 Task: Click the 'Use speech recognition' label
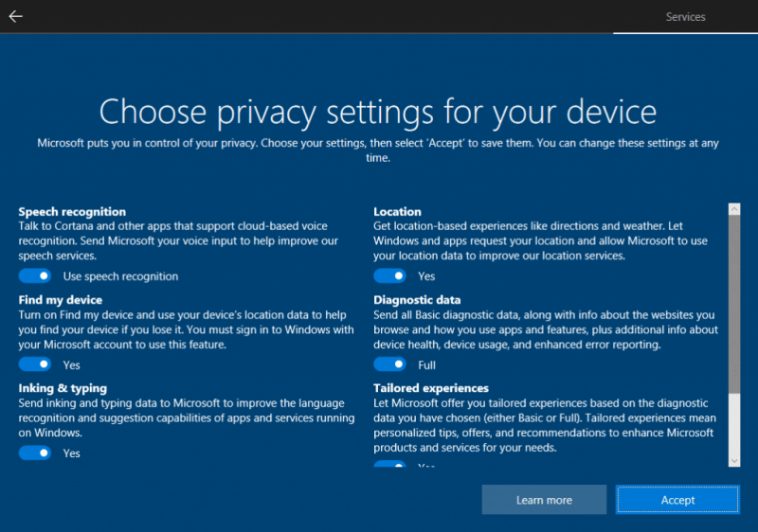(x=120, y=276)
